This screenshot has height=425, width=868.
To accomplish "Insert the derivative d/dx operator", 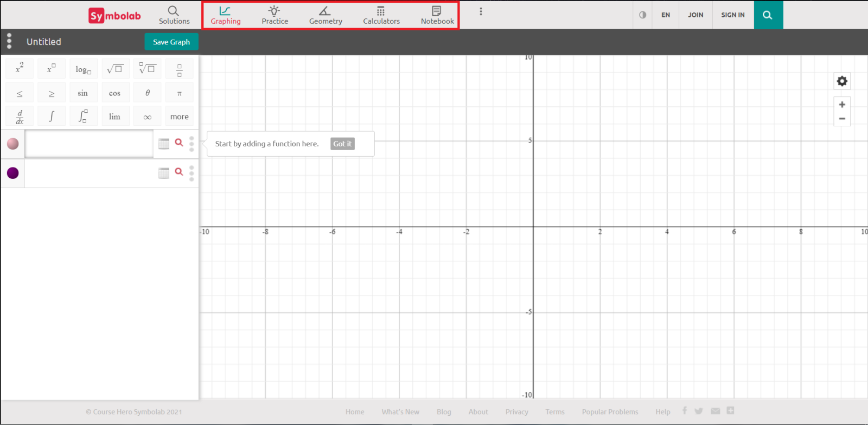I will point(20,116).
